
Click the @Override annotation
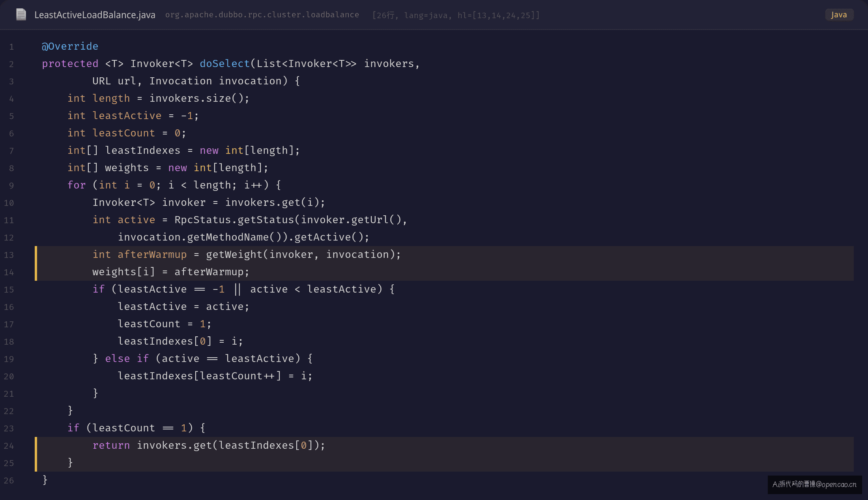[70, 46]
